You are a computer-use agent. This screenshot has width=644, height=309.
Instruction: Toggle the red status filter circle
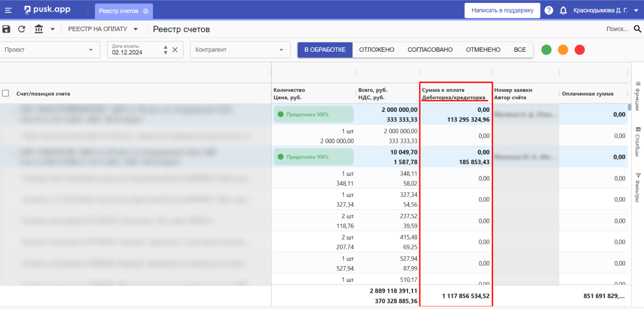pyautogui.click(x=579, y=50)
